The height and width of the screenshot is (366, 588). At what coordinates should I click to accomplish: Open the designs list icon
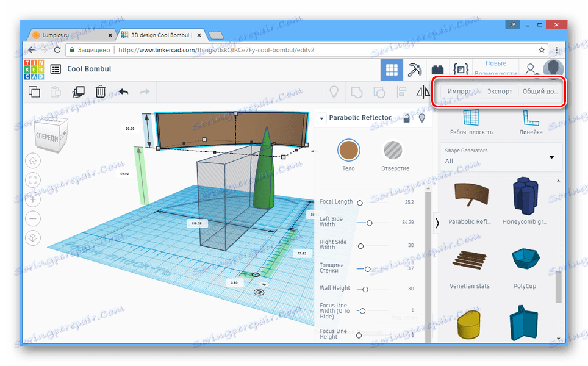(x=56, y=69)
